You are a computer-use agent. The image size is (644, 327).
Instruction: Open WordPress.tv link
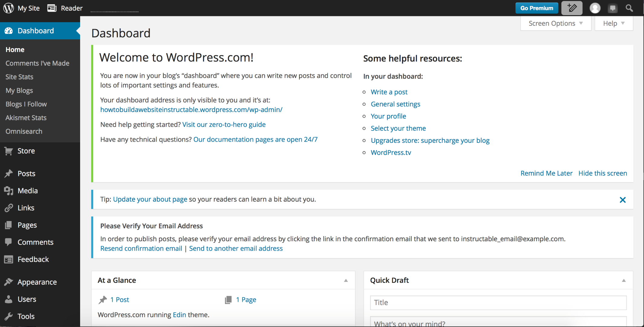click(391, 153)
